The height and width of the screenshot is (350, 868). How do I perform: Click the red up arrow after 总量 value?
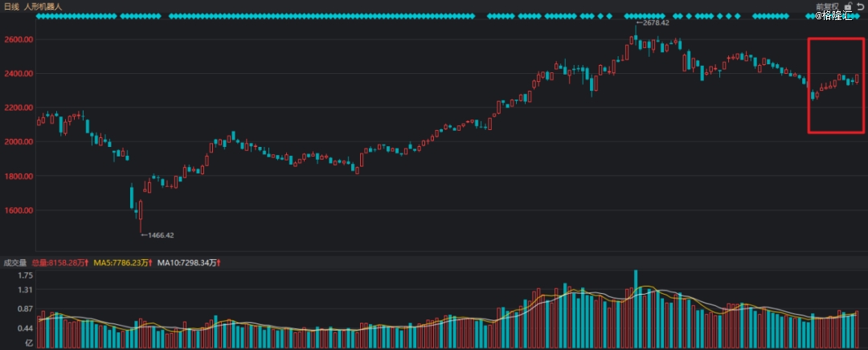tap(86, 262)
